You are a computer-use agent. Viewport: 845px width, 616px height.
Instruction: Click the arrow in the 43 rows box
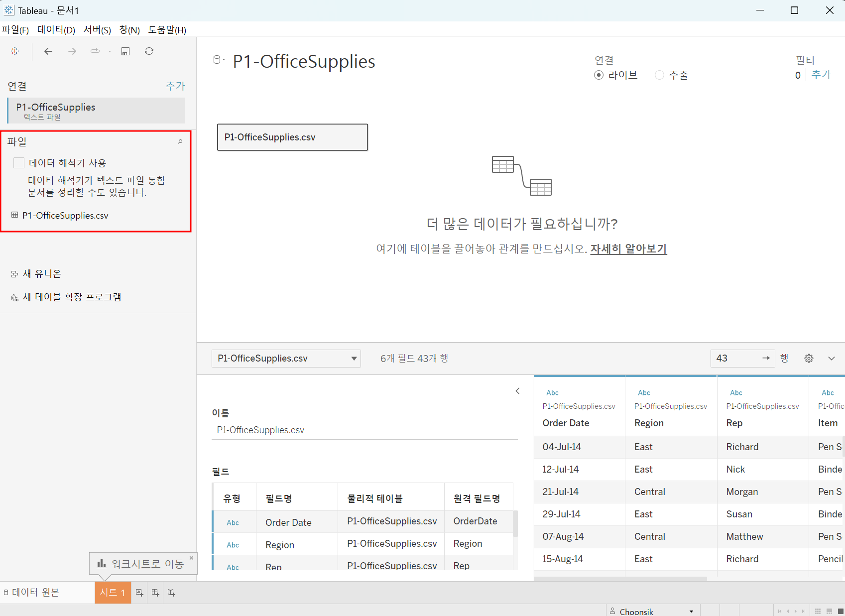(x=766, y=358)
